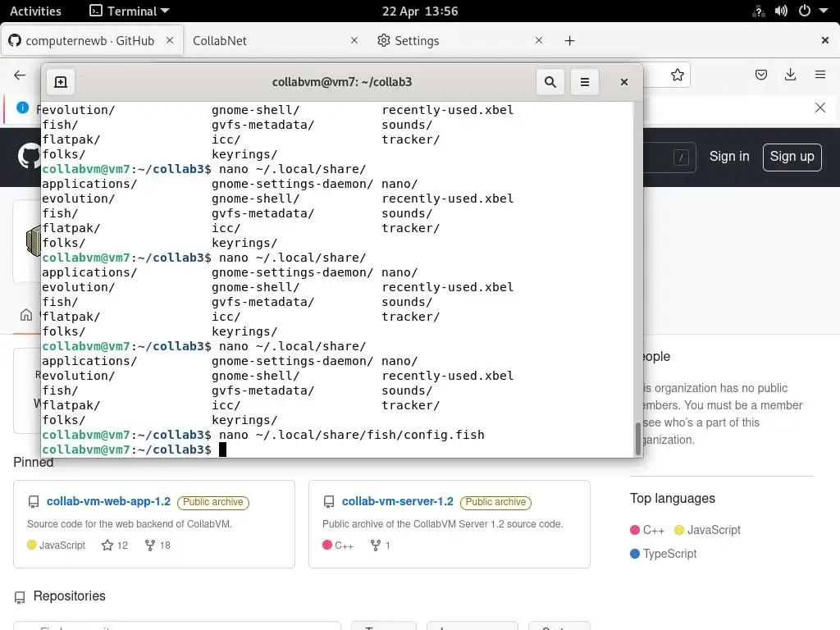Click the yellow JavaScript dot in Top languages

tap(678, 530)
